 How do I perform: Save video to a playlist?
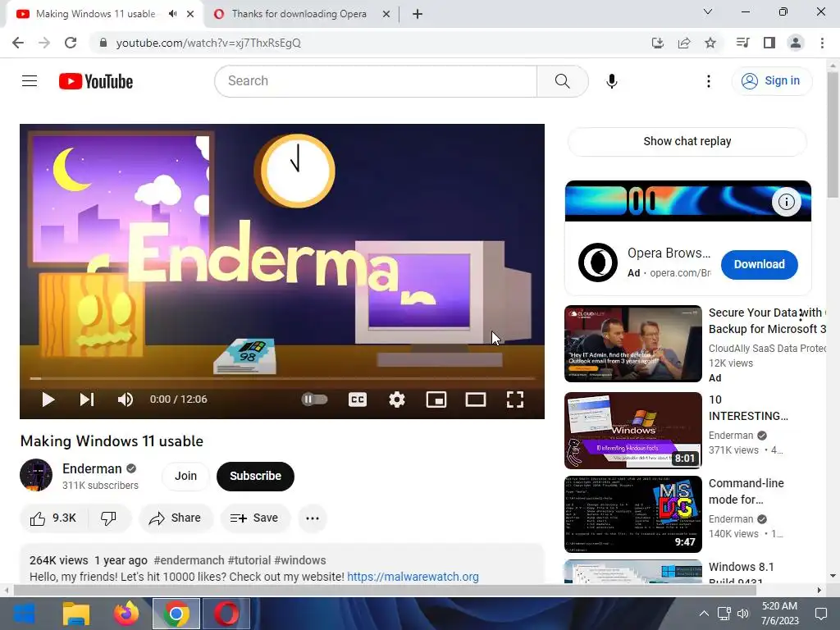click(x=254, y=518)
